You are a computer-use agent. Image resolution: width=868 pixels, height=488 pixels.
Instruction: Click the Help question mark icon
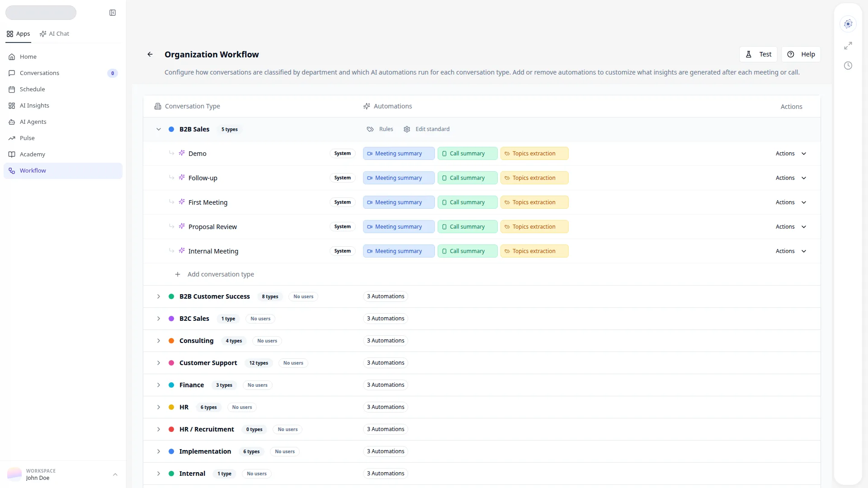pyautogui.click(x=791, y=54)
